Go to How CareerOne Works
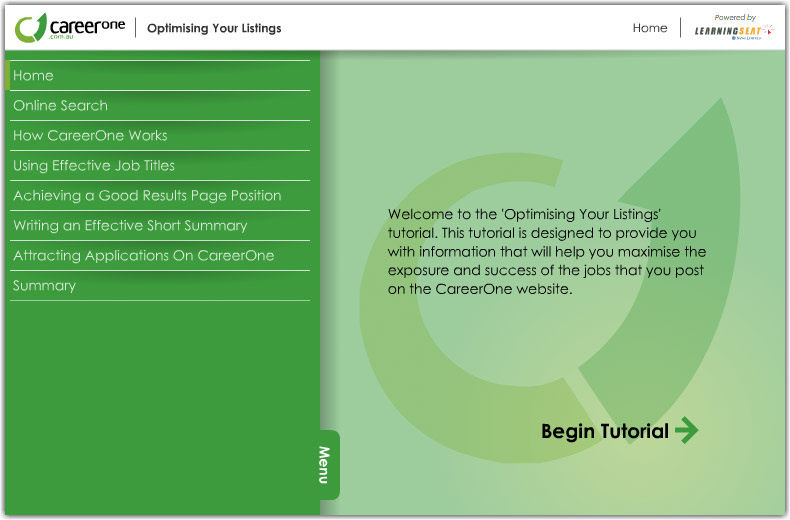Viewport: 790px width, 520px height. pyautogui.click(x=160, y=136)
